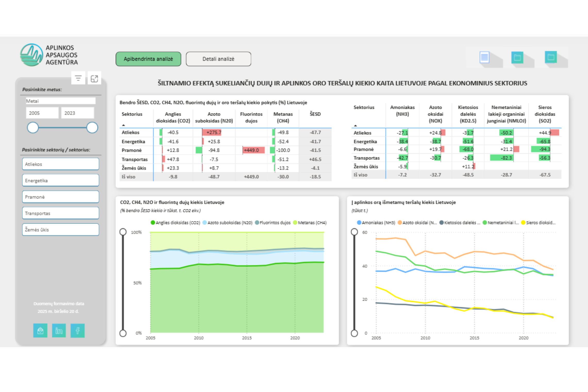Open the LinkedIn icon
Image resolution: width=588 pixels, height=392 pixels.
pyautogui.click(x=59, y=330)
